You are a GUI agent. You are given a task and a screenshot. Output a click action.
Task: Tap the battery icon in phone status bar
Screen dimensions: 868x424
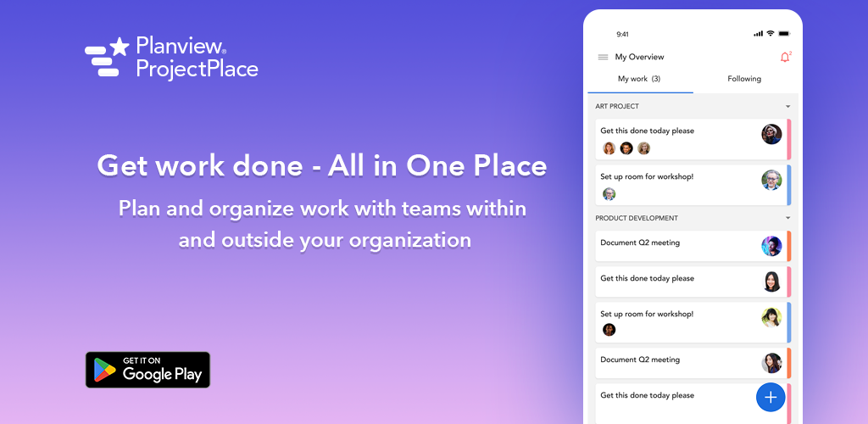(784, 34)
